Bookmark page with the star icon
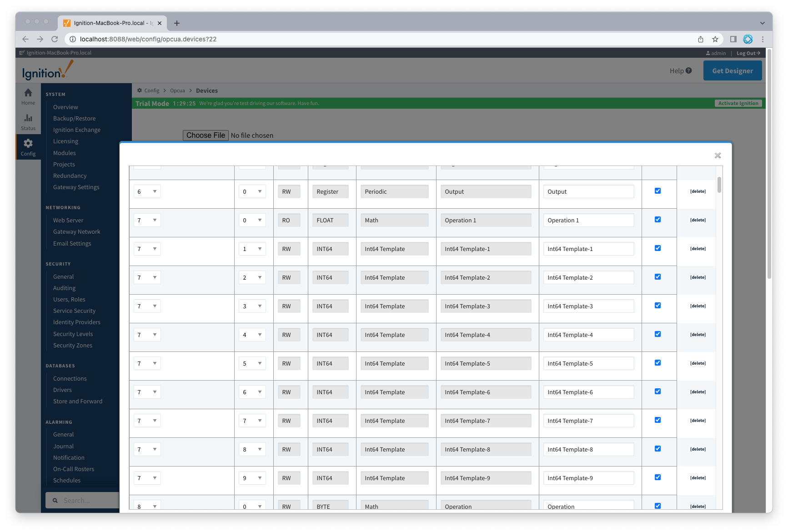This screenshot has width=788, height=532. (715, 39)
